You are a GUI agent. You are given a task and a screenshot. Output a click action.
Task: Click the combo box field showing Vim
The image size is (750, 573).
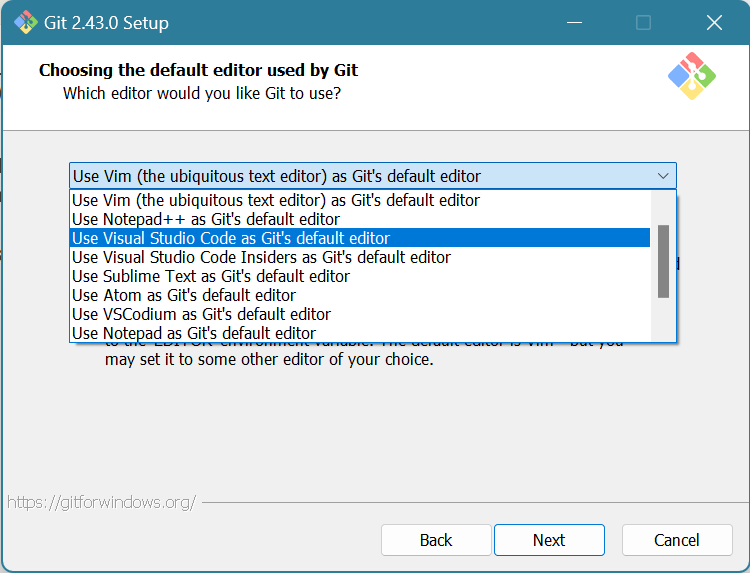pos(360,176)
